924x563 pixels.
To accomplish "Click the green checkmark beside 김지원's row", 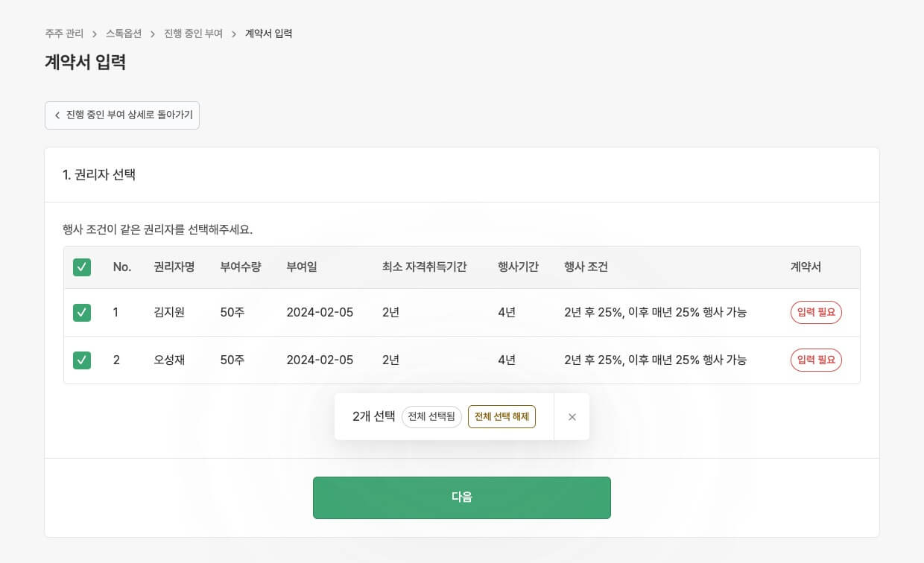I will coord(82,313).
